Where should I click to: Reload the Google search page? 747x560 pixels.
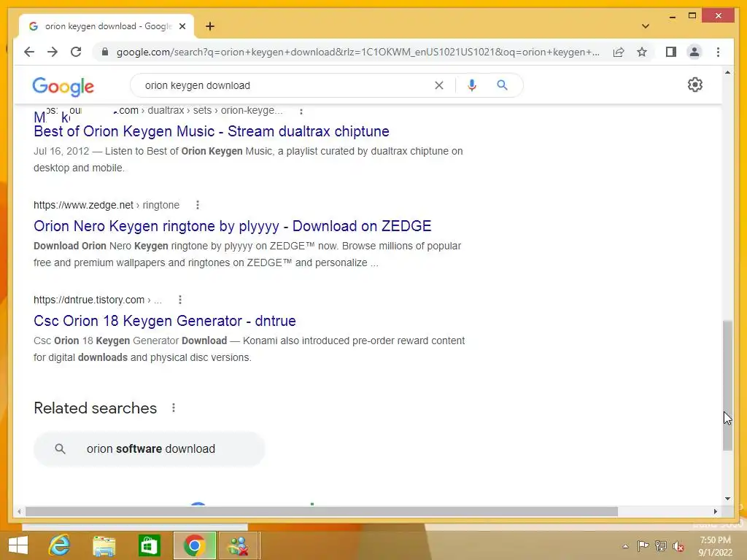click(x=76, y=52)
